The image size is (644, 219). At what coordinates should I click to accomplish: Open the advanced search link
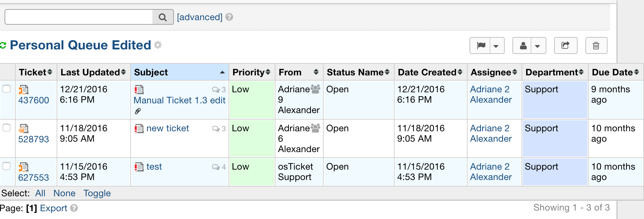pos(199,17)
